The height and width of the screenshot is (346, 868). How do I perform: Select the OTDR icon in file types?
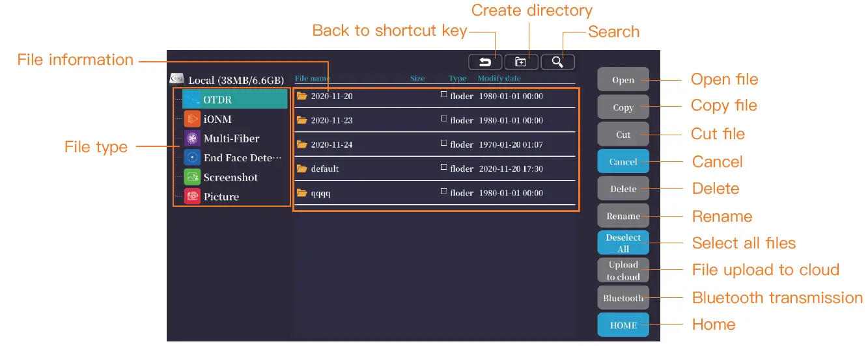[x=192, y=100]
